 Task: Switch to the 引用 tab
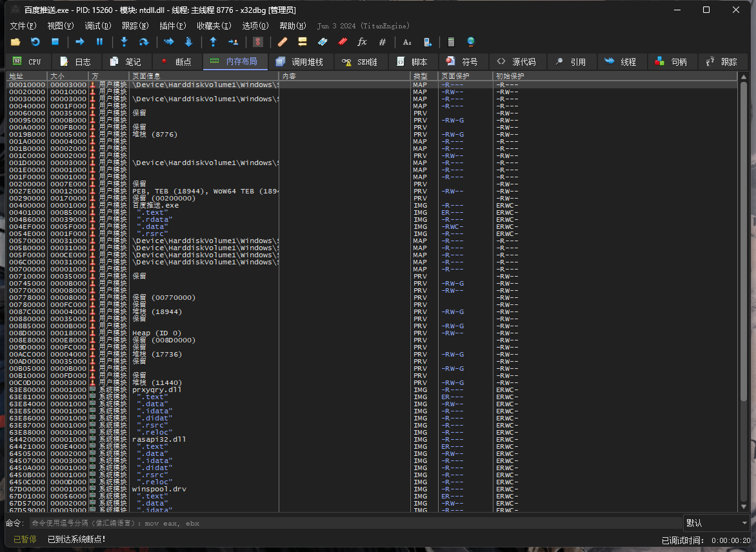coord(572,62)
